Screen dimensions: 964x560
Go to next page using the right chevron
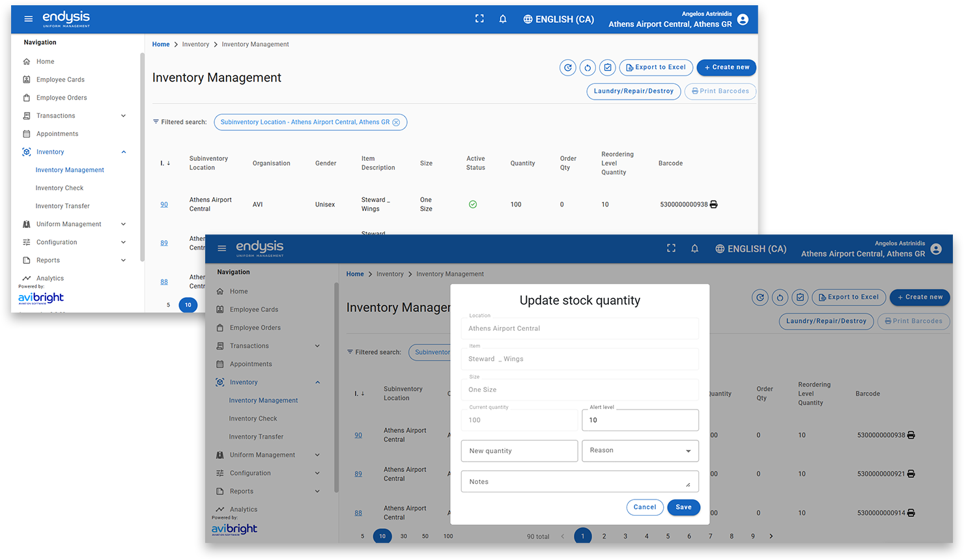771,537
